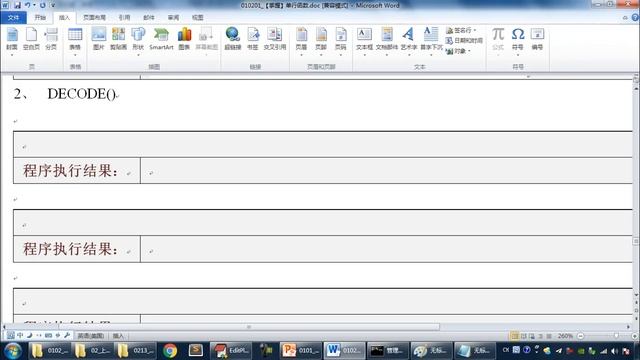
Task: Open the Header (页眉) dropdown
Action: pos(301,41)
